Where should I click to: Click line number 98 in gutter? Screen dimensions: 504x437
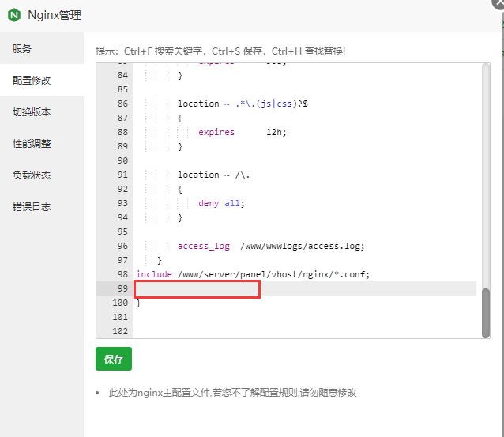pos(122,274)
